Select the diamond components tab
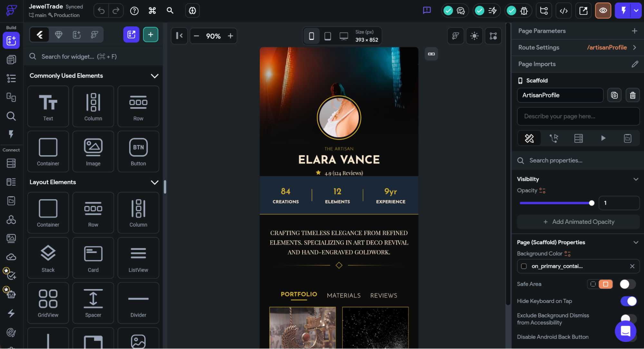 click(59, 34)
